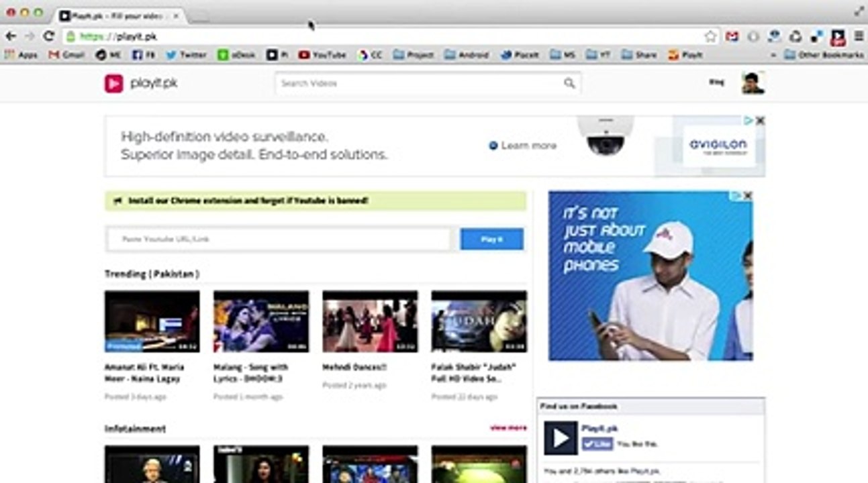
Task: Close the Playit.pk browser tab
Action: tap(176, 15)
